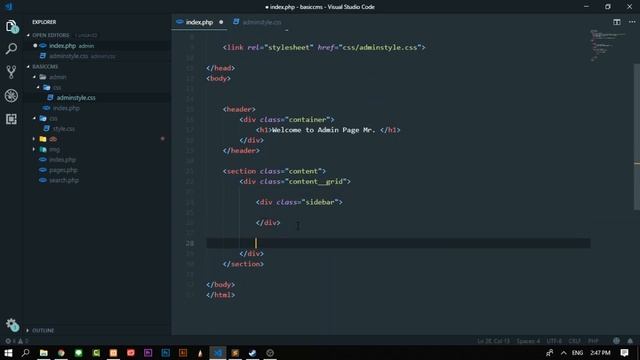This screenshot has width=640, height=360.
Task: Open the Explorer view in activity bar
Action: coord(11,26)
